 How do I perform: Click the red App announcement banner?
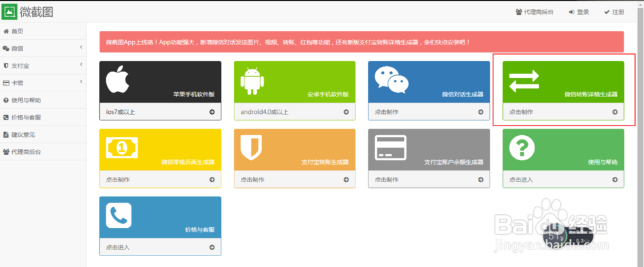click(361, 42)
